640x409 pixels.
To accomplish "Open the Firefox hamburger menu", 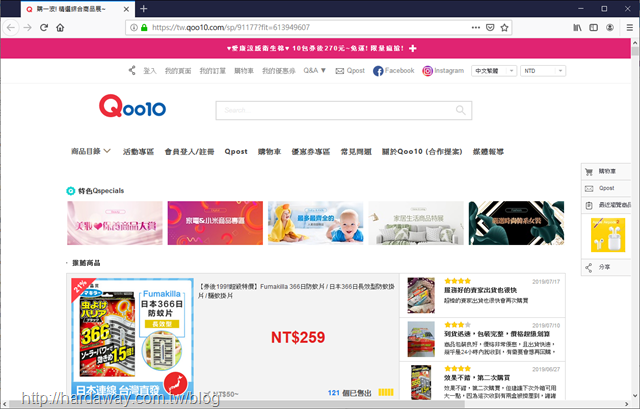I will [x=630, y=27].
